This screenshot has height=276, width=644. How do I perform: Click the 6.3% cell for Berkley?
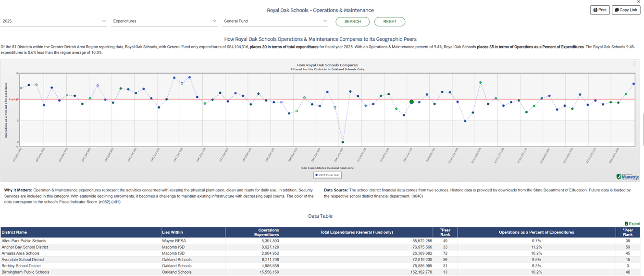536,266
